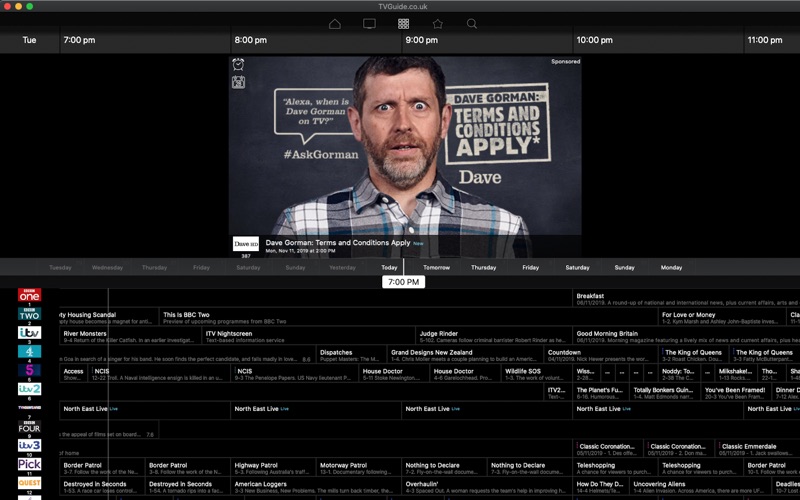Click the Dave HD channel logo

coord(246,244)
